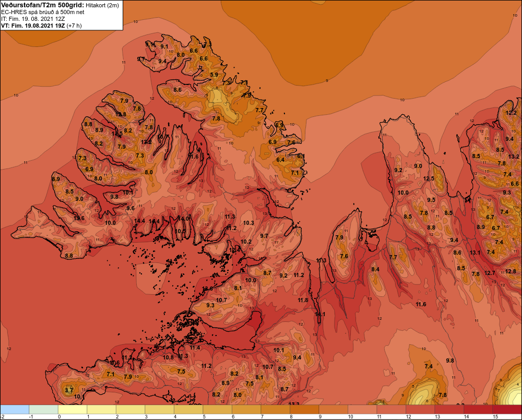Click the '15' tick label on the color scale
This screenshot has width=522, height=420.
(495, 417)
